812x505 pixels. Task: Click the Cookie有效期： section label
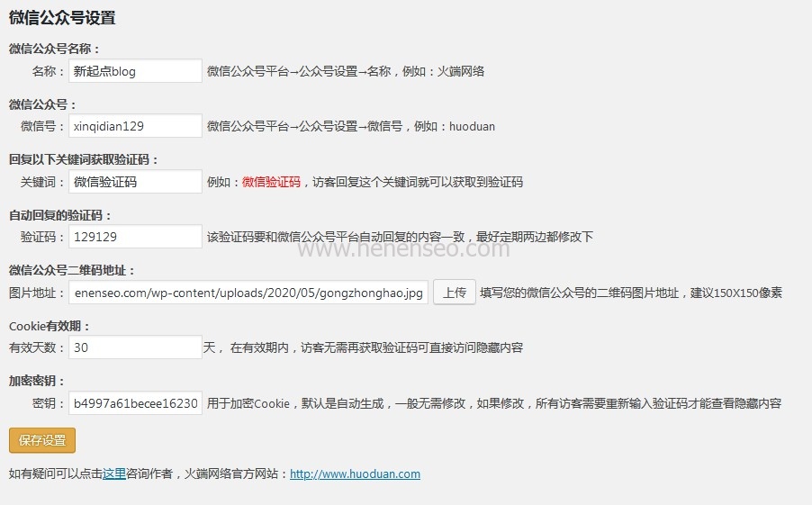[x=50, y=326]
